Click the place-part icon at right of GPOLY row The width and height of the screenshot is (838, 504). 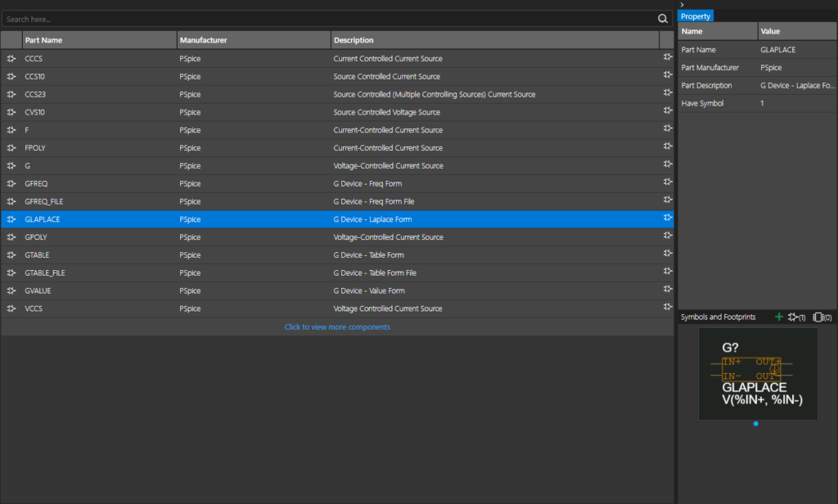[668, 235]
